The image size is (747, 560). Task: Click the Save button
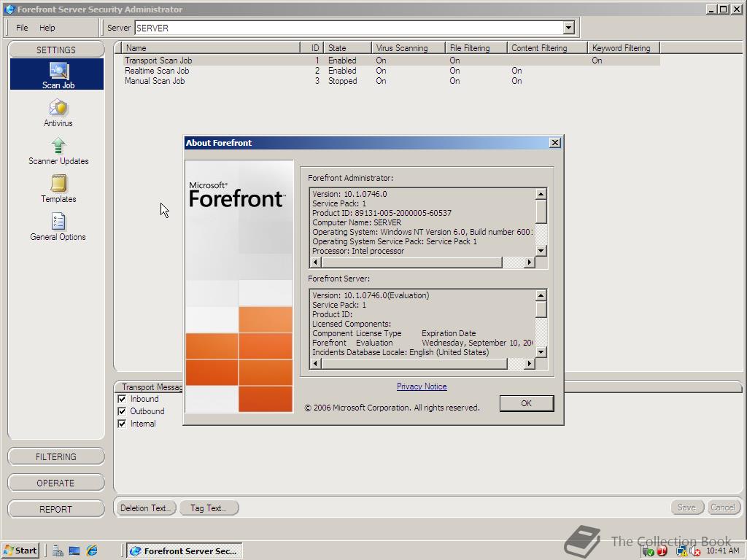click(x=687, y=507)
